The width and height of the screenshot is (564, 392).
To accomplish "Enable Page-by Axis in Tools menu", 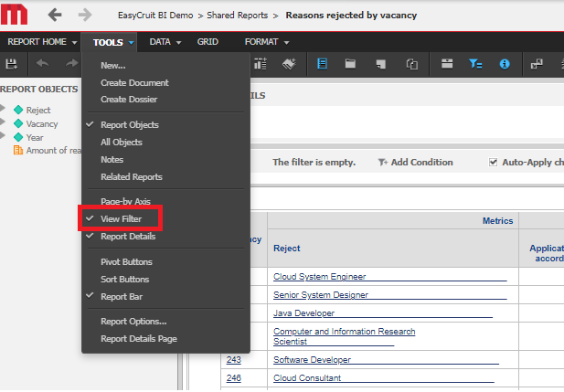I will pos(125,201).
